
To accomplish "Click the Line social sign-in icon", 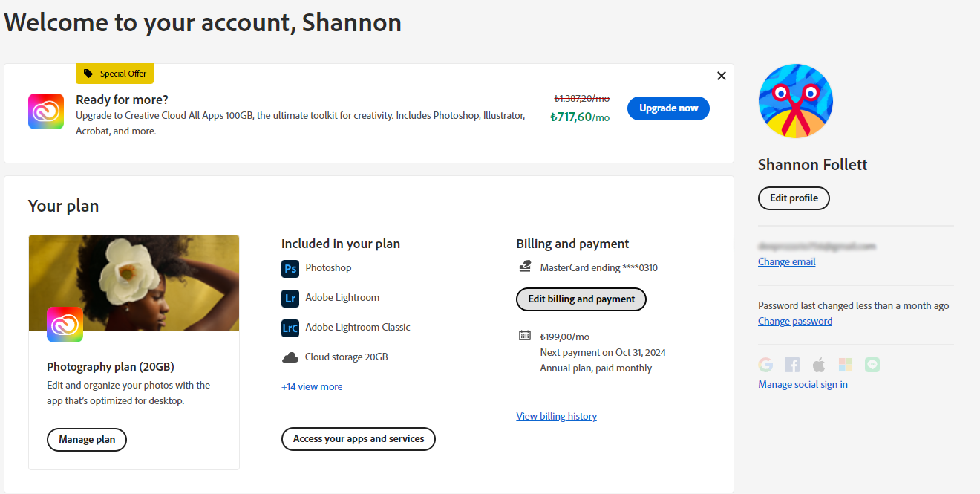I will 872,365.
